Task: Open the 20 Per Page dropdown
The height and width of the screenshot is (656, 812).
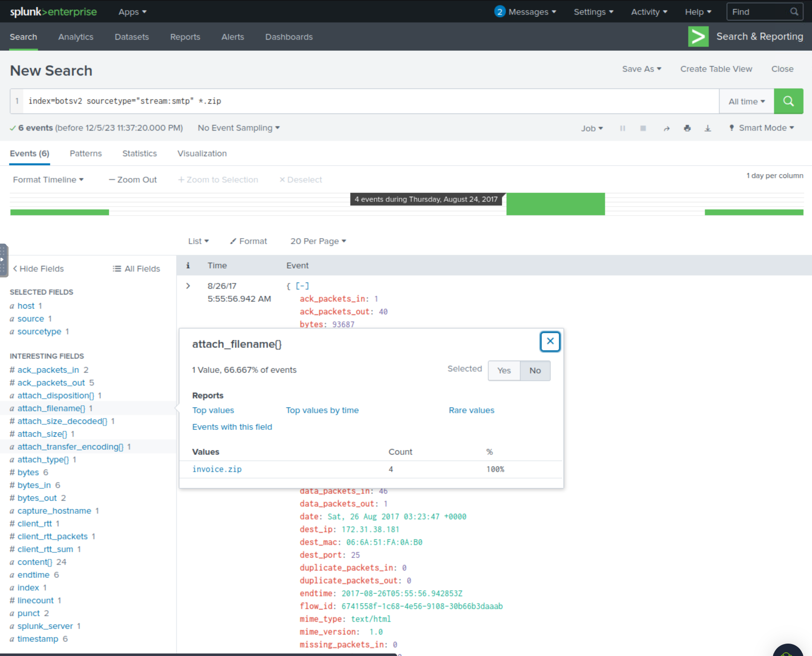Action: coord(318,241)
